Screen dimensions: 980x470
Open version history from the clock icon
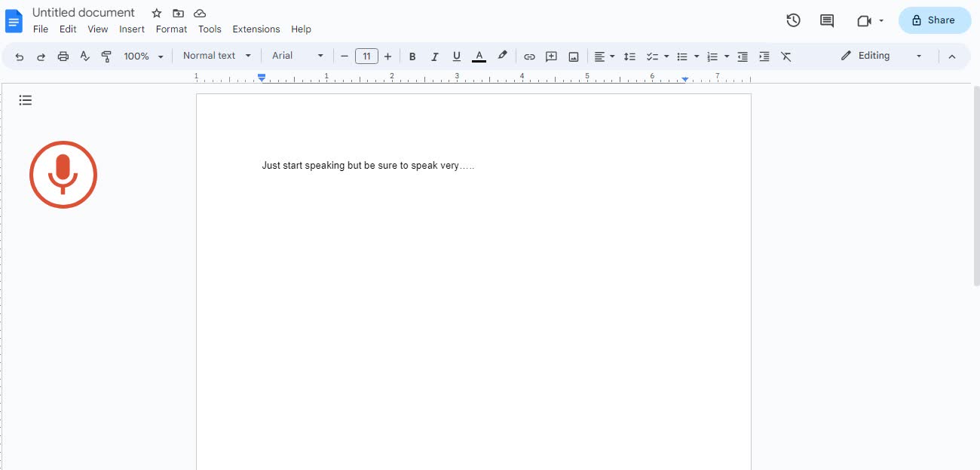793,20
